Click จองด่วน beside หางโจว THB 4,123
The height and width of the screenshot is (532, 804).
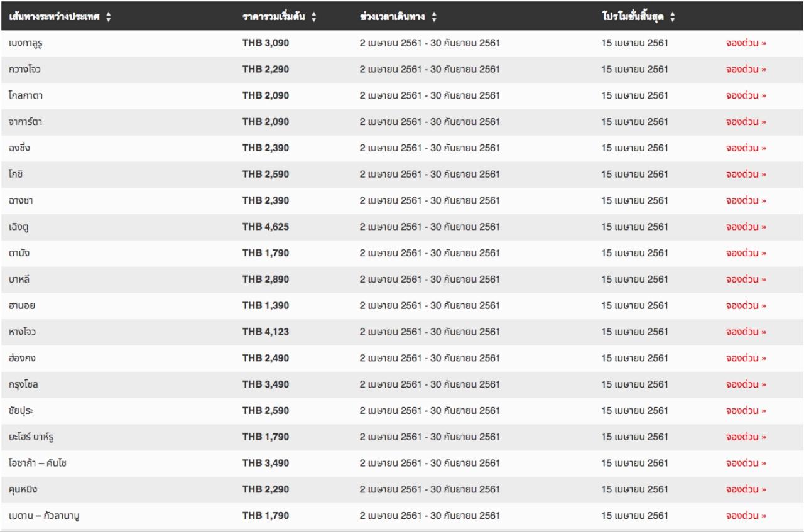(x=746, y=332)
